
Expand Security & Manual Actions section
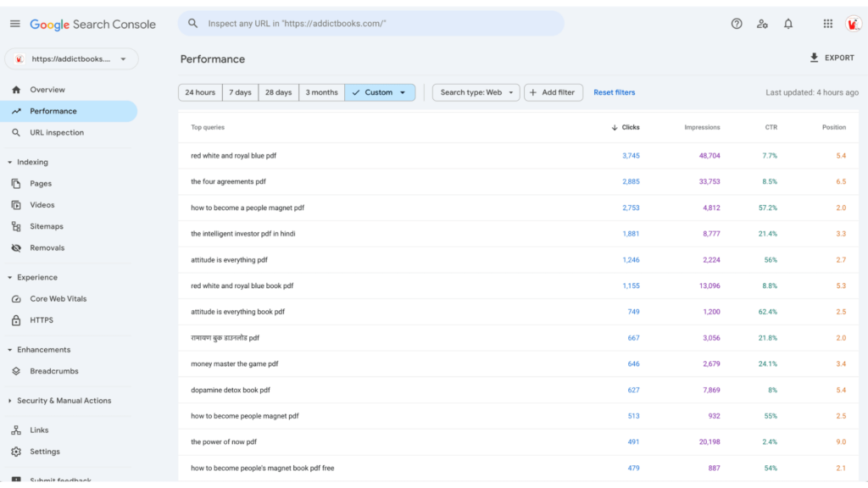pyautogui.click(x=9, y=401)
